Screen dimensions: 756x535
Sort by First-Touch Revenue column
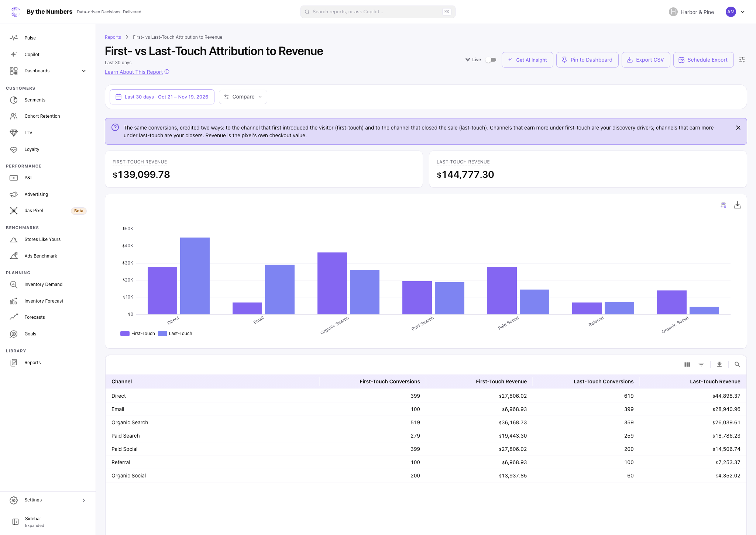click(501, 382)
